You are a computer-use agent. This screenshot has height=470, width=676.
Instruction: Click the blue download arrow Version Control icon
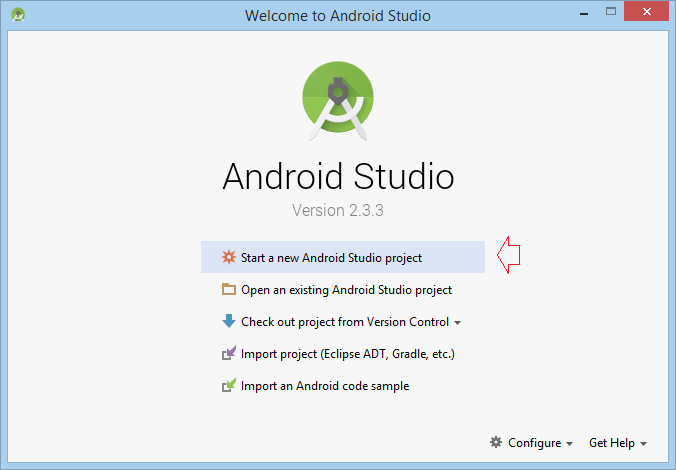[x=229, y=321]
